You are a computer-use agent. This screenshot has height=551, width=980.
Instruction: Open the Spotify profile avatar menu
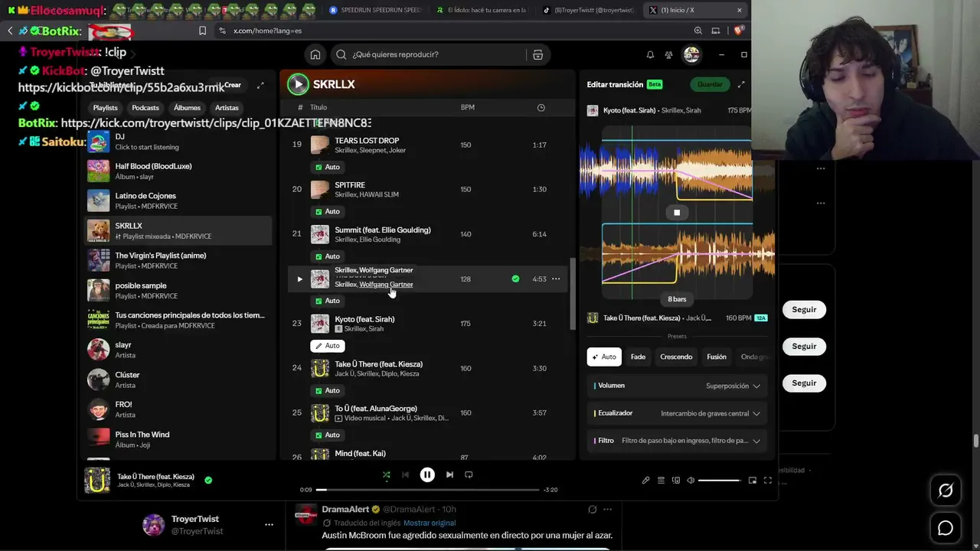point(691,54)
